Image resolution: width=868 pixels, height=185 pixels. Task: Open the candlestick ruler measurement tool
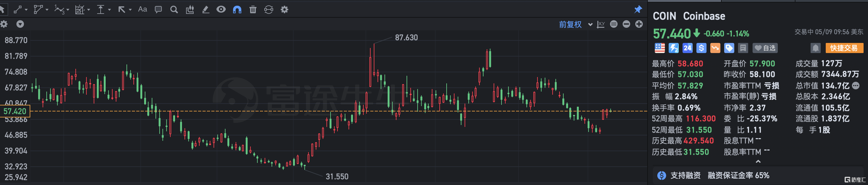190,9
